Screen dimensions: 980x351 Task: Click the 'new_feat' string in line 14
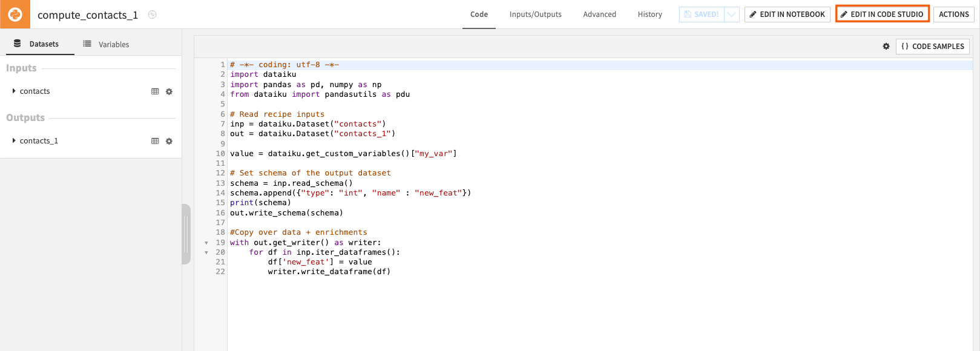click(x=438, y=193)
